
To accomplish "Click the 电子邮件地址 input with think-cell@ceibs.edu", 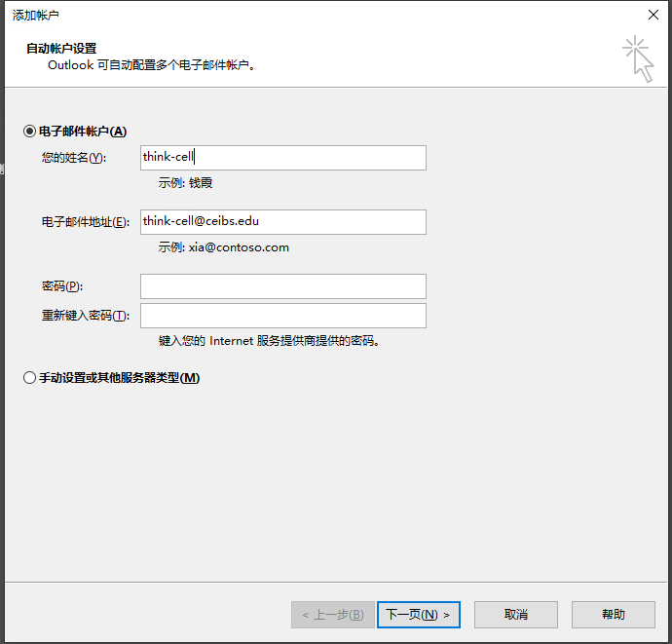I will point(282,222).
